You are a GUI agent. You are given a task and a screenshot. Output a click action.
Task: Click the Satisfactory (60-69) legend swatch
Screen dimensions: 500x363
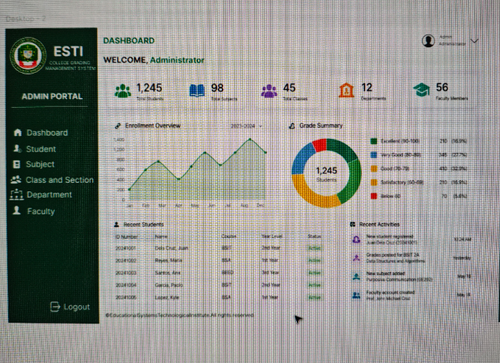[x=374, y=182]
